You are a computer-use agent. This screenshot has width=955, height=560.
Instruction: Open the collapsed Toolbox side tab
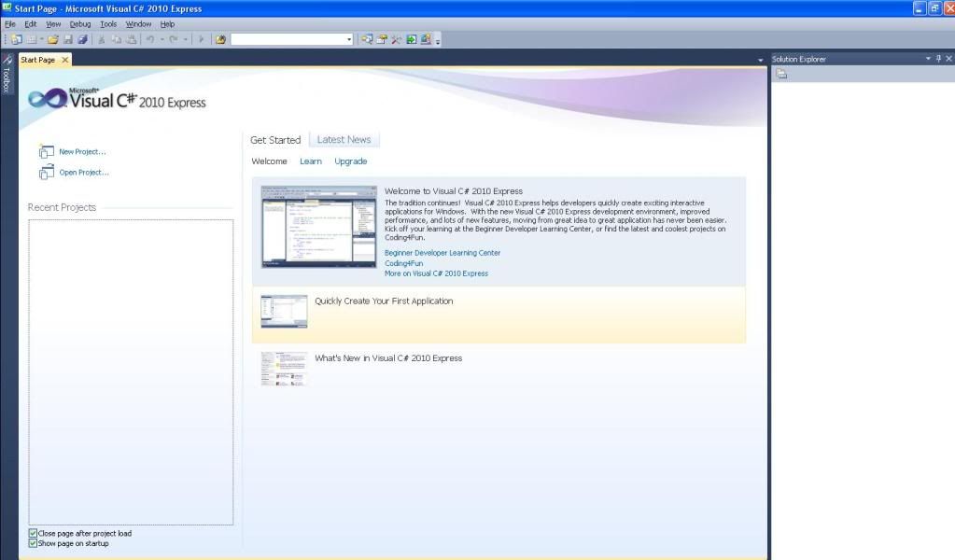pyautogui.click(x=7, y=74)
